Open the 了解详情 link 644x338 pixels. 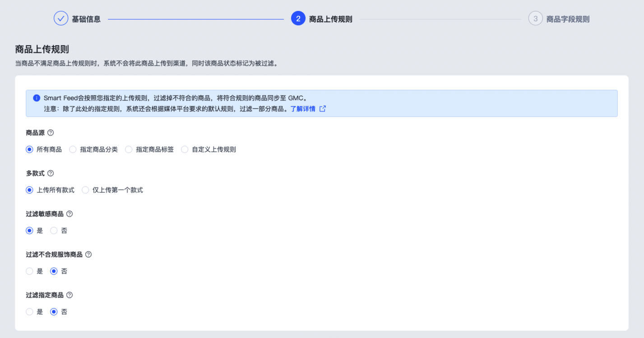302,108
